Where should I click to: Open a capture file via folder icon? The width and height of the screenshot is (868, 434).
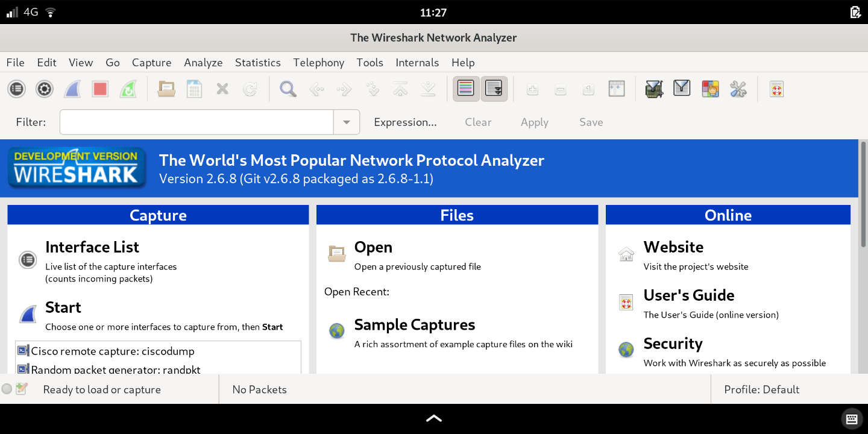[166, 89]
